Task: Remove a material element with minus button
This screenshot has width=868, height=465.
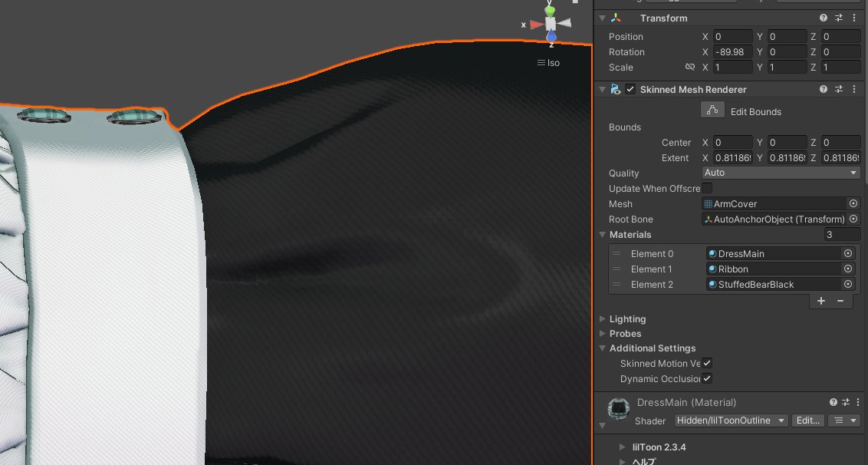Action: pos(840,300)
